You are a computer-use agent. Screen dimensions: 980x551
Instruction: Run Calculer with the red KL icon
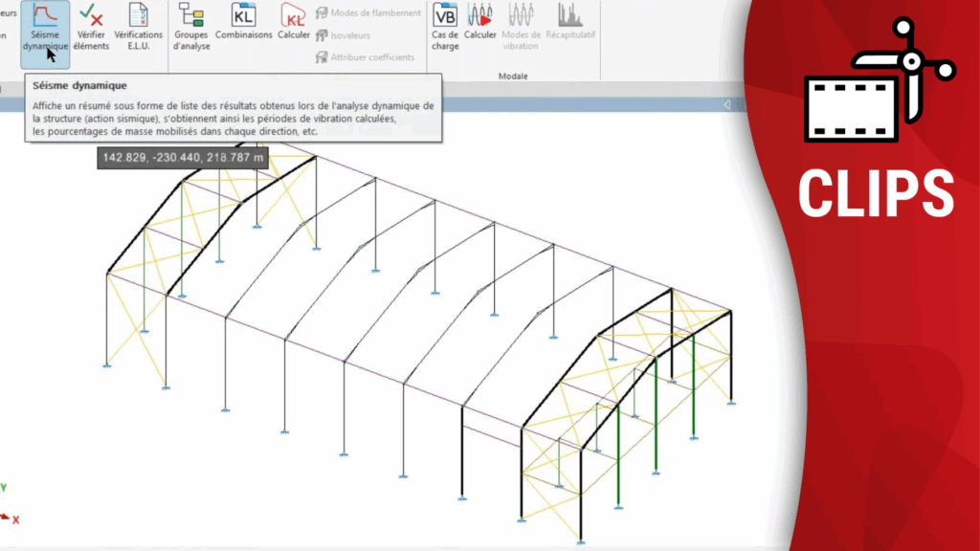[293, 23]
